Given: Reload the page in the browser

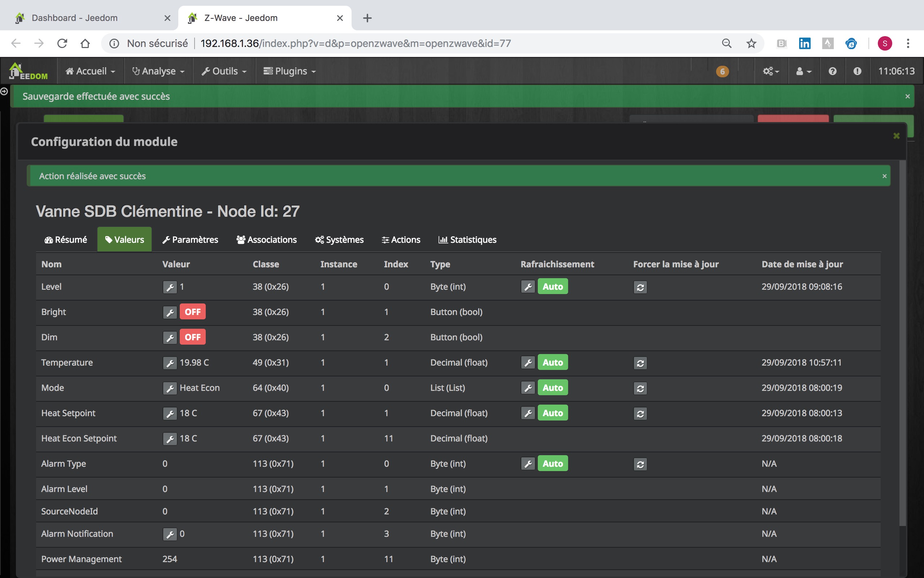Looking at the screenshot, I should [x=62, y=43].
